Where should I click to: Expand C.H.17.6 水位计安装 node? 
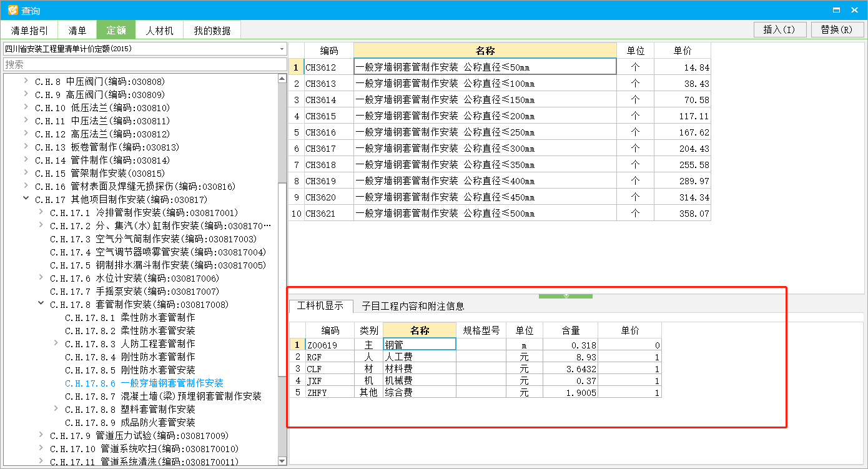tap(41, 278)
